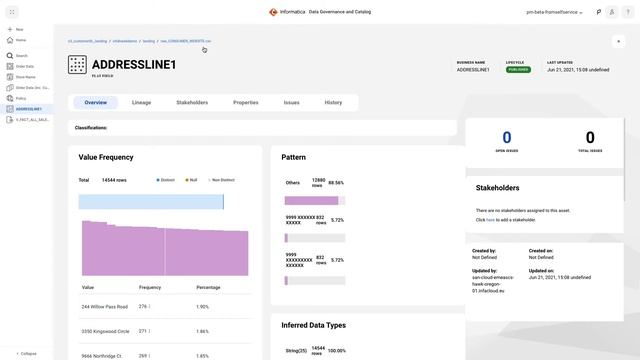Switch to the Properties tab
Screen dimensions: 640x360
coord(246,102)
